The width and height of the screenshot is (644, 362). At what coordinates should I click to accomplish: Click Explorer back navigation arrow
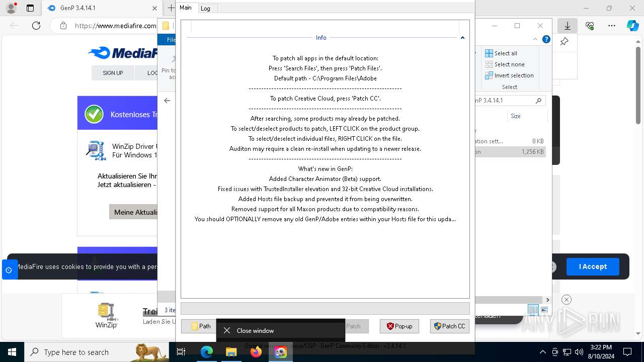pyautogui.click(x=167, y=101)
